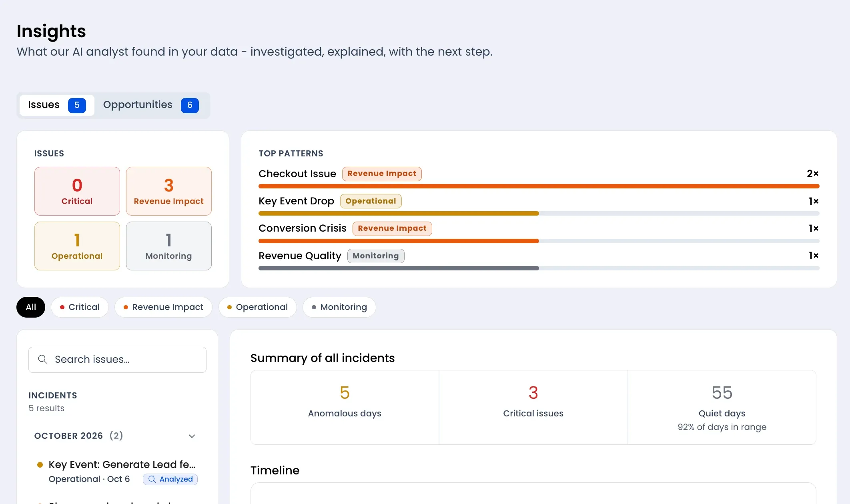Open the Key Event: Generate Lead incident

click(117, 471)
